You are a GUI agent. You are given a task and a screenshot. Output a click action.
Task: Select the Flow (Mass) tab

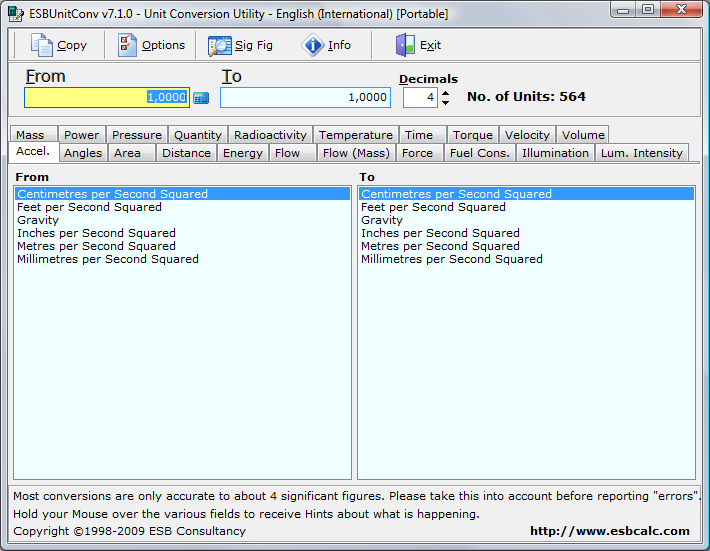click(x=356, y=153)
